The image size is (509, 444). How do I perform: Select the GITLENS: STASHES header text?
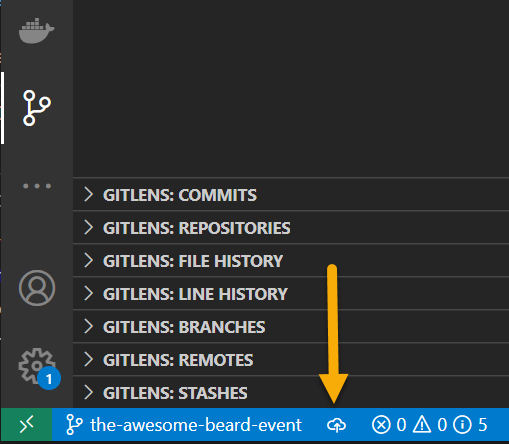(175, 393)
